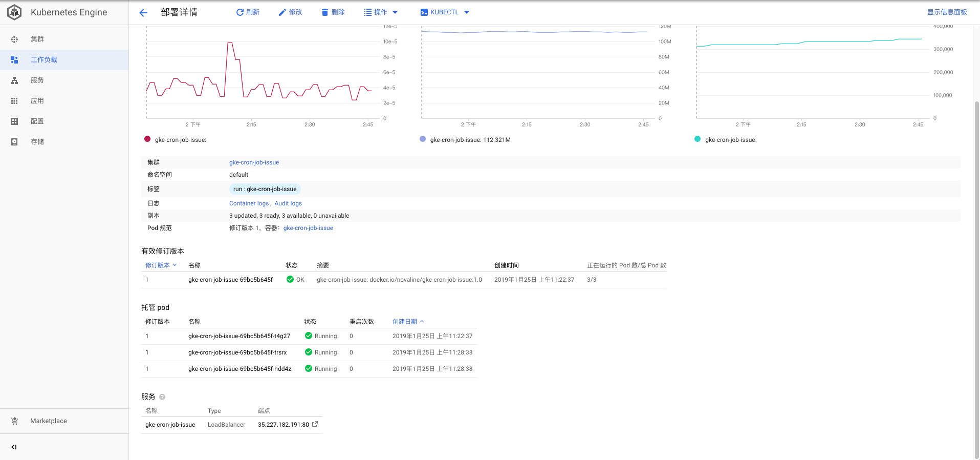980x460 pixels.
Task: Click the 3 updated, 3 ready replicas text
Action: click(x=289, y=216)
